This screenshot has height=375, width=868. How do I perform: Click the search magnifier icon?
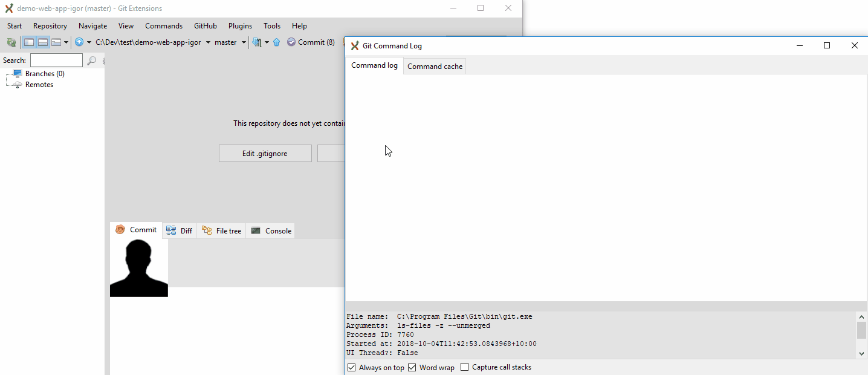coord(92,60)
